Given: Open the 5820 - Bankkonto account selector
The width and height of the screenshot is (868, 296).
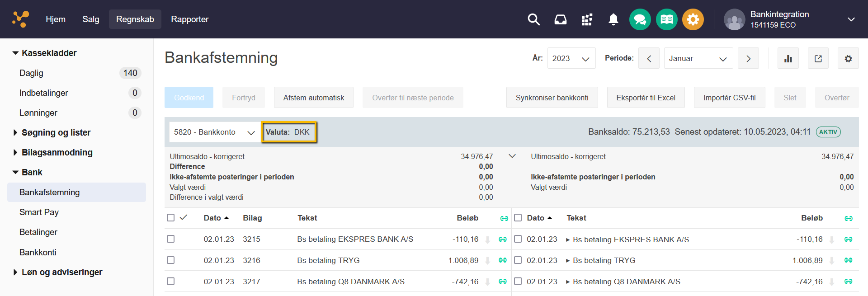Looking at the screenshot, I should point(214,132).
